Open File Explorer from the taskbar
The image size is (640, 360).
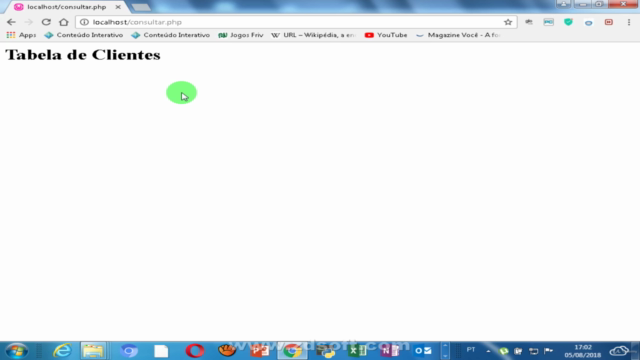tap(93, 351)
